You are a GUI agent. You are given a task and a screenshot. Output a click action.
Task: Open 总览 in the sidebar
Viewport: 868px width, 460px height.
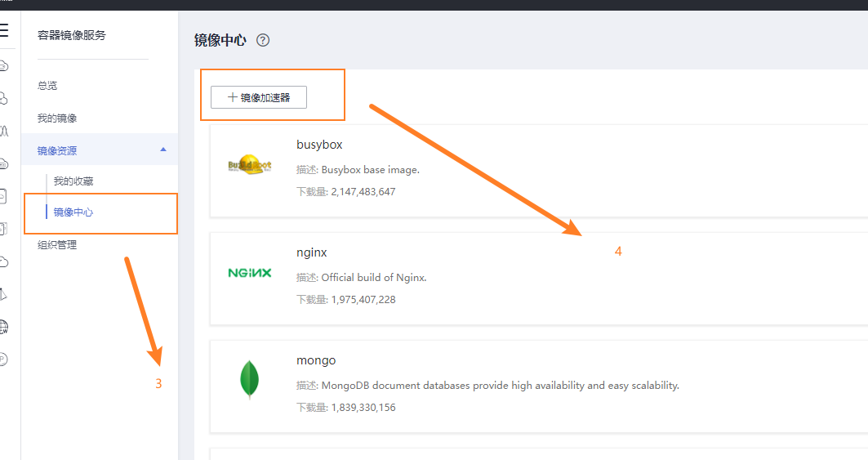47,85
